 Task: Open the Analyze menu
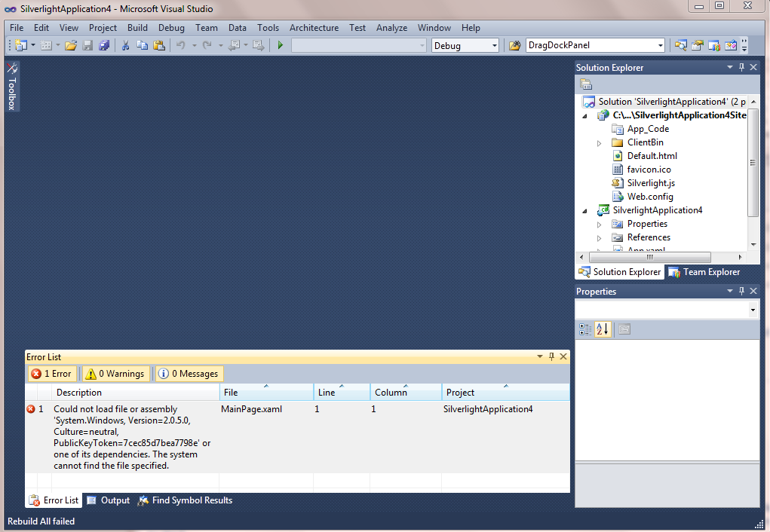(x=392, y=28)
